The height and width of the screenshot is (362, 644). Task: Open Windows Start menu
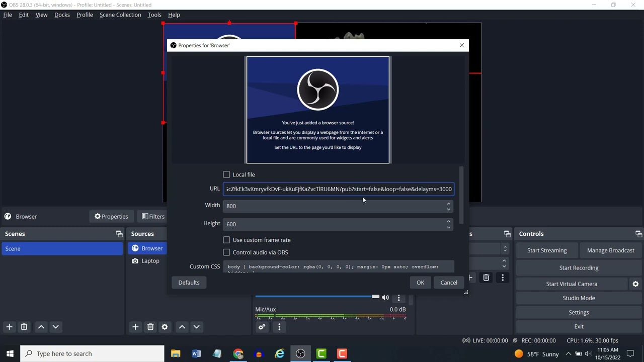point(10,353)
